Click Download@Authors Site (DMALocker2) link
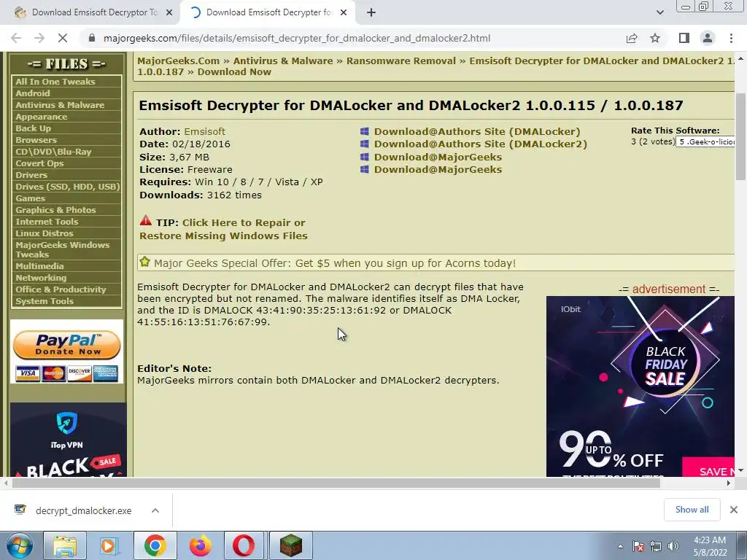This screenshot has width=747, height=560. 480,144
